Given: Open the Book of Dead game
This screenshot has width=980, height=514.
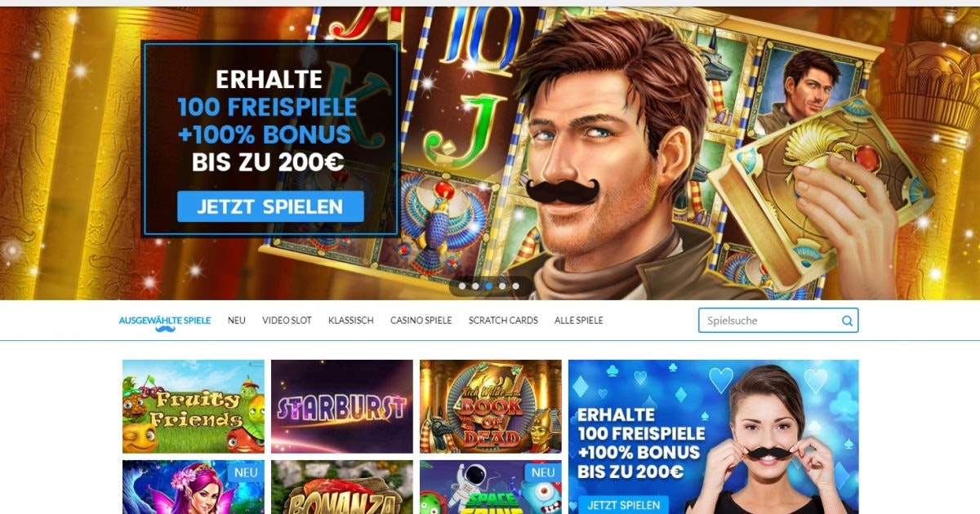Looking at the screenshot, I should tap(491, 406).
